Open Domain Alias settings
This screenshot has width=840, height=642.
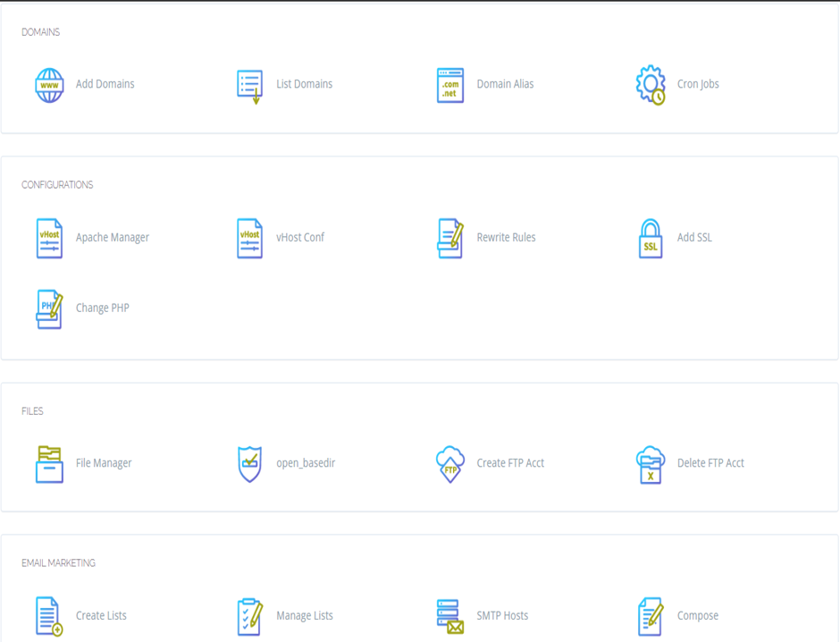click(450, 82)
